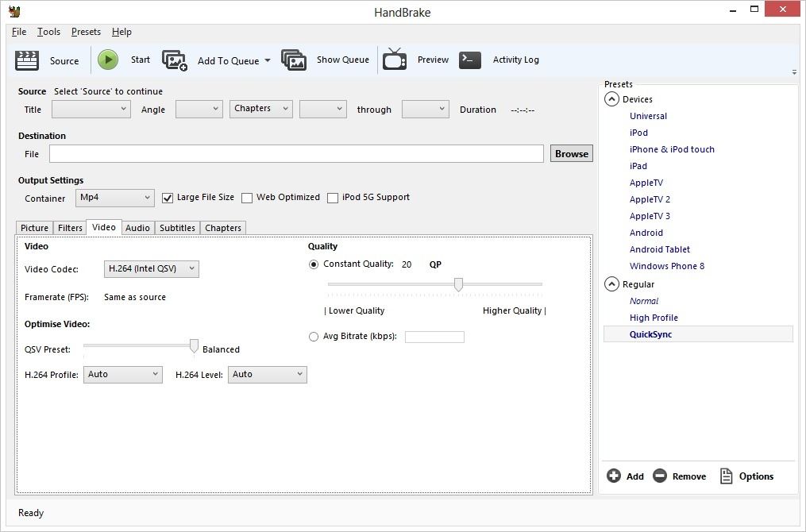Image resolution: width=806 pixels, height=532 pixels.
Task: Switch to the Picture tab
Action: coord(34,228)
